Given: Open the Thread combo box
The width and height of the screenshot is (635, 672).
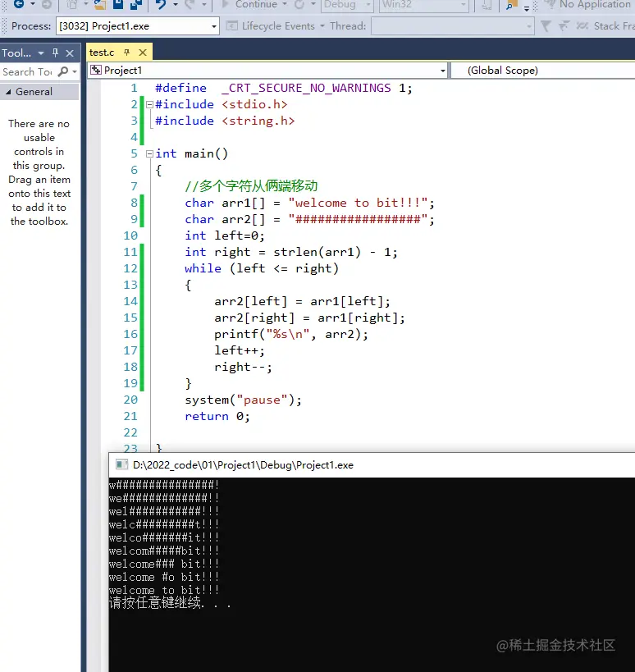Looking at the screenshot, I should (x=453, y=26).
